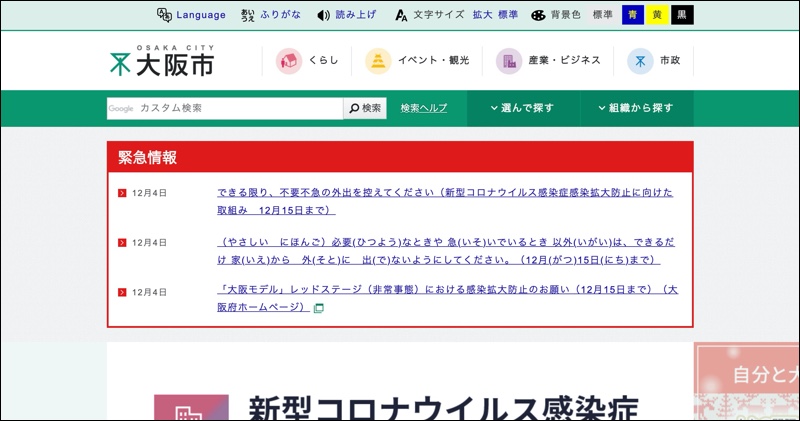
Task: Select the standard 標準 background color swatch
Action: click(603, 15)
